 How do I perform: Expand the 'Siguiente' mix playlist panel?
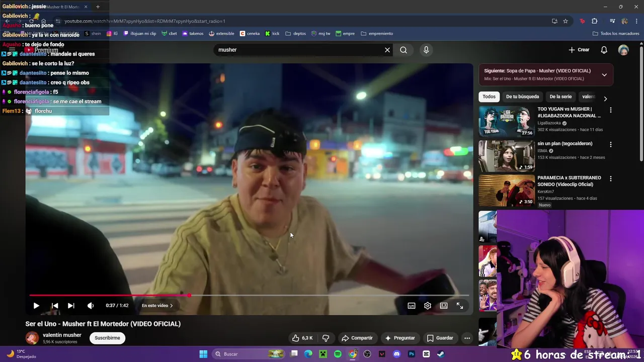point(604,75)
